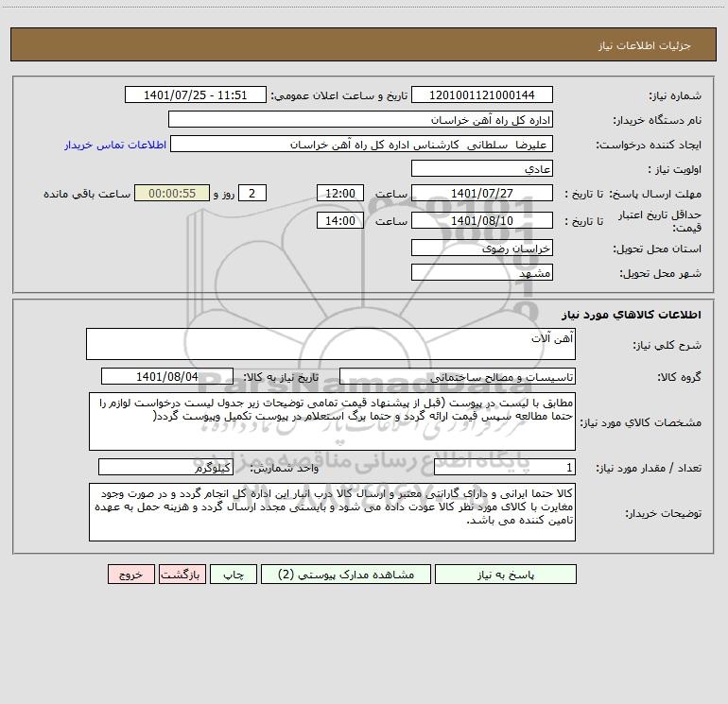This screenshot has width=728, height=704.
Task: Click label تاریخ نیاز به کالا
Action: [281, 377]
